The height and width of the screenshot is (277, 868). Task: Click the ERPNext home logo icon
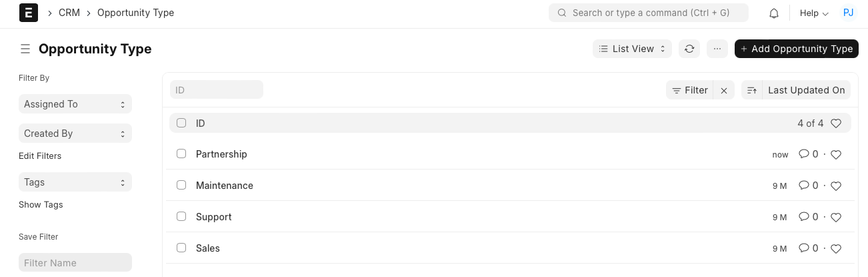pos(29,13)
